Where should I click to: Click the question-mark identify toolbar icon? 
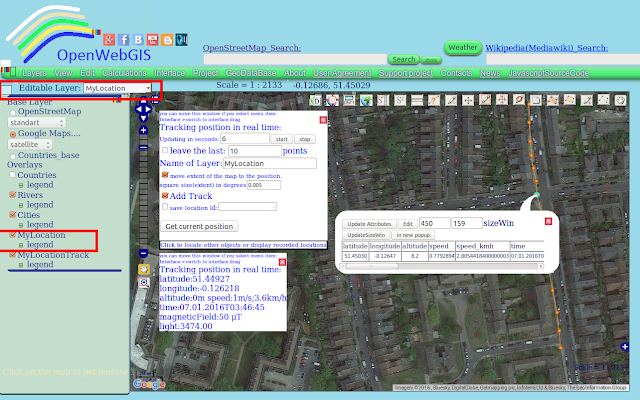click(434, 100)
